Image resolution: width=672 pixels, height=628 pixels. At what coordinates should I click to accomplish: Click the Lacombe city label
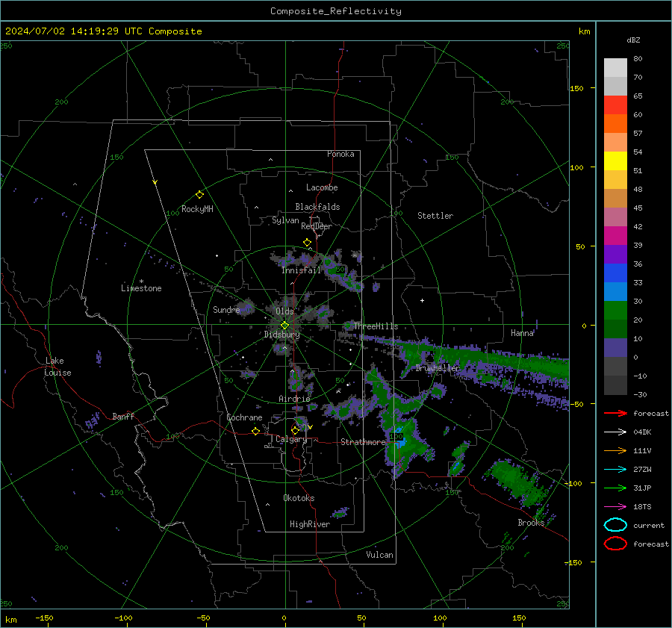[321, 187]
